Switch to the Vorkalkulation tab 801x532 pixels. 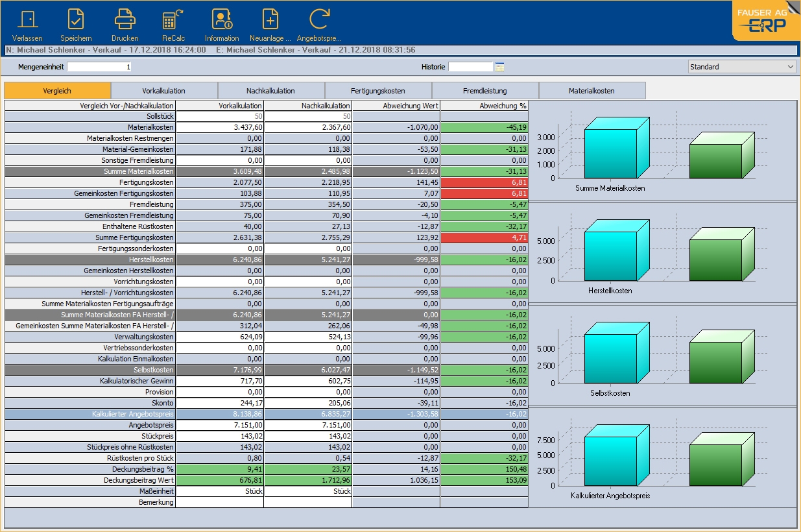pos(164,91)
